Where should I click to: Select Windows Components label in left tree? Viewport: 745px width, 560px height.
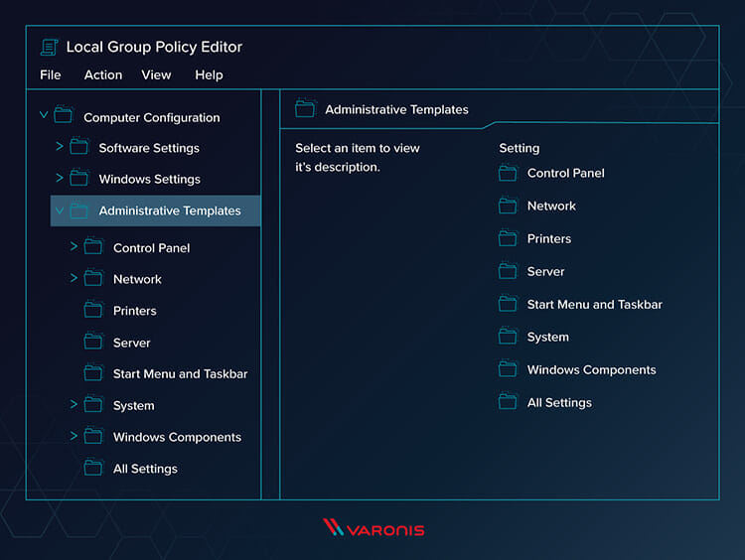click(177, 438)
